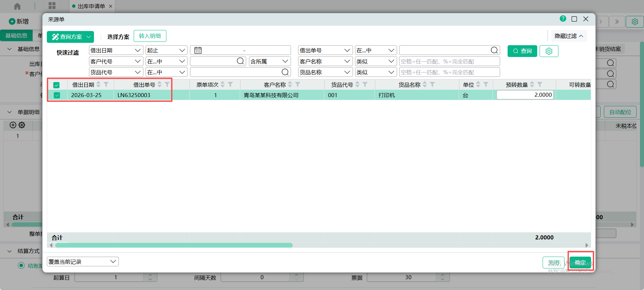
Task: Click filter funnel on 单位 column
Action: tap(486, 85)
